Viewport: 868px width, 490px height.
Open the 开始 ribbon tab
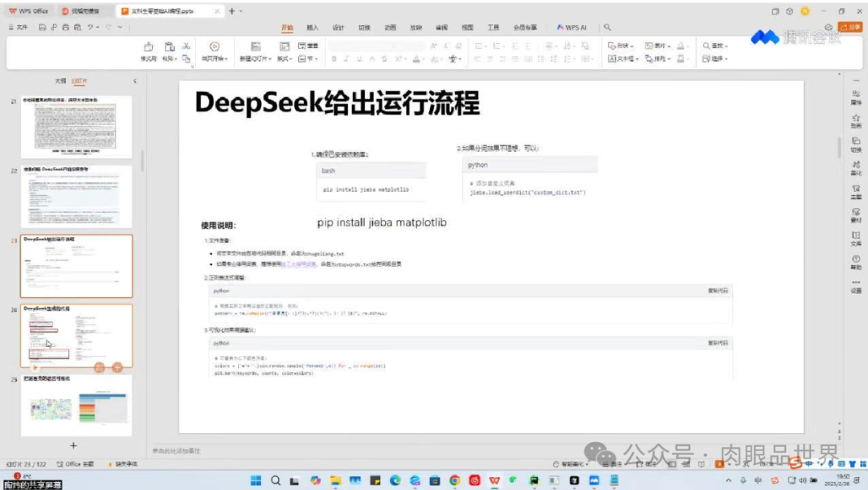287,27
